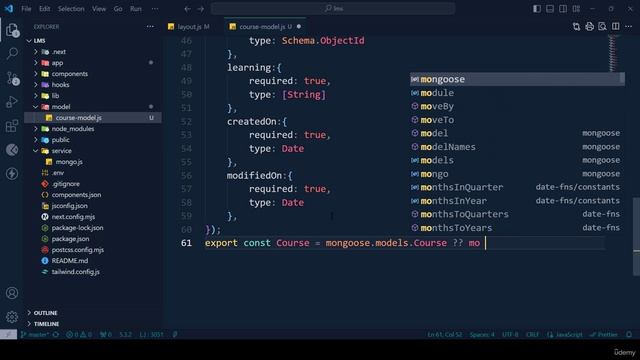Toggle the primary side bar layout icon
The height and width of the screenshot is (360, 640).
(x=537, y=9)
